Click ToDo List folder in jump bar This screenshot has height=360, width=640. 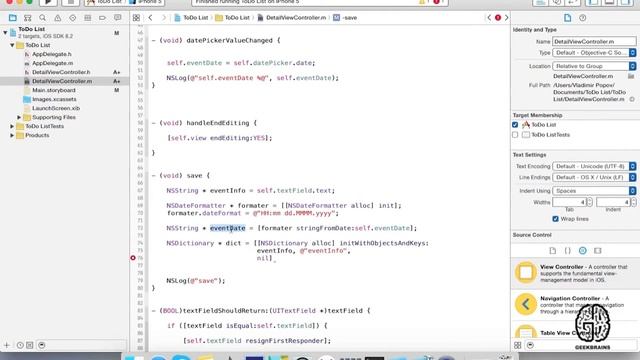pyautogui.click(x=233, y=18)
